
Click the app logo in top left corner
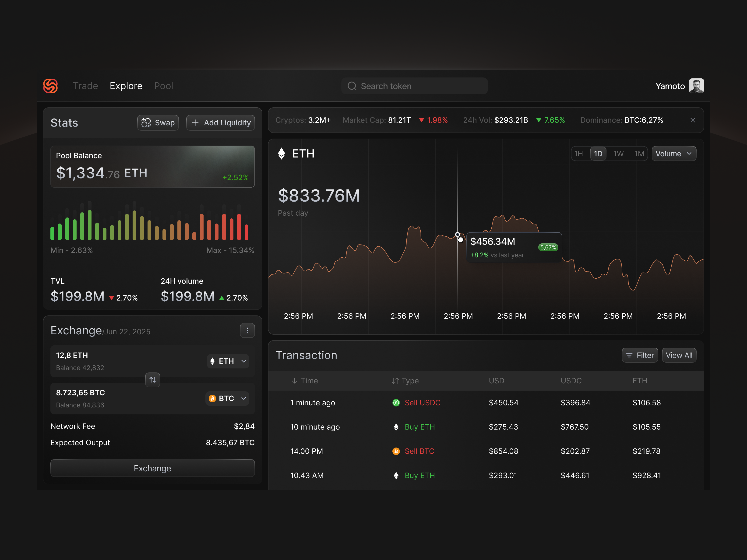click(x=50, y=86)
